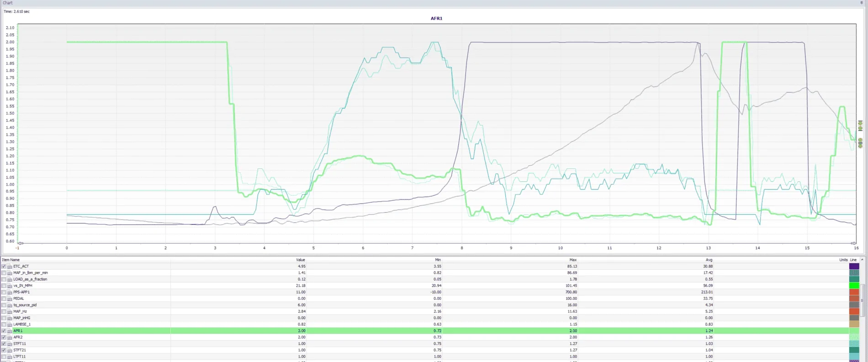Screen dimensions: 868x362
Task: Open the gray swatch for tq_source_pid
Action: pos(854,305)
